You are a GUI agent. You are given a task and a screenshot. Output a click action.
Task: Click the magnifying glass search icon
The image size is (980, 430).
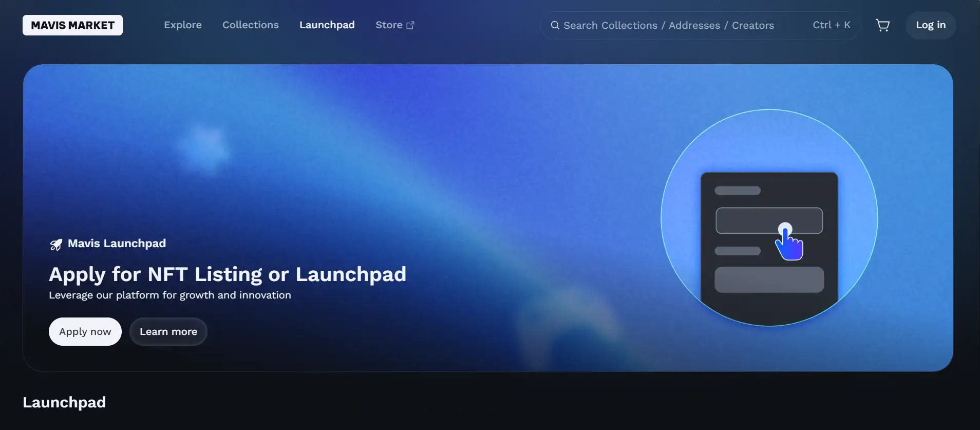pyautogui.click(x=555, y=25)
